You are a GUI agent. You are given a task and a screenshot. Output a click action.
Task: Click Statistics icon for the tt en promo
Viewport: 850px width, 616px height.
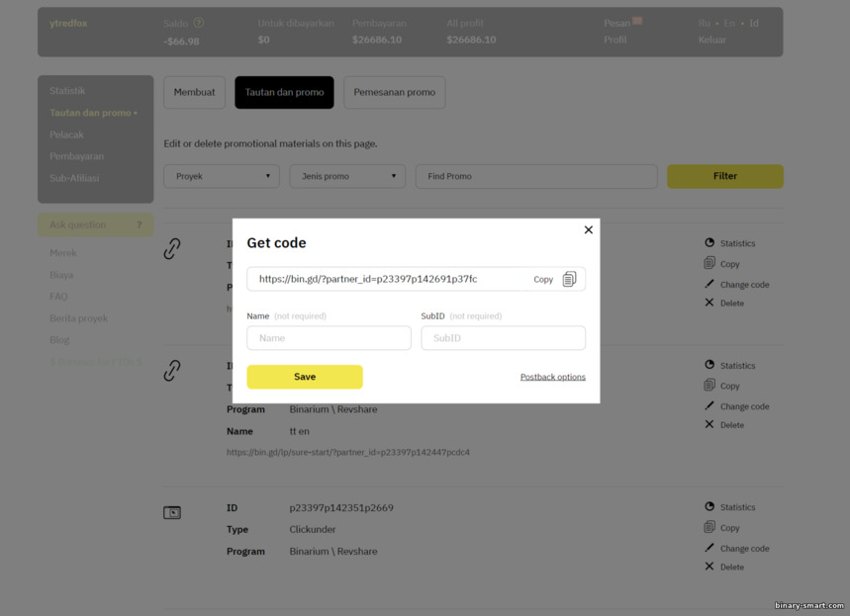point(709,365)
